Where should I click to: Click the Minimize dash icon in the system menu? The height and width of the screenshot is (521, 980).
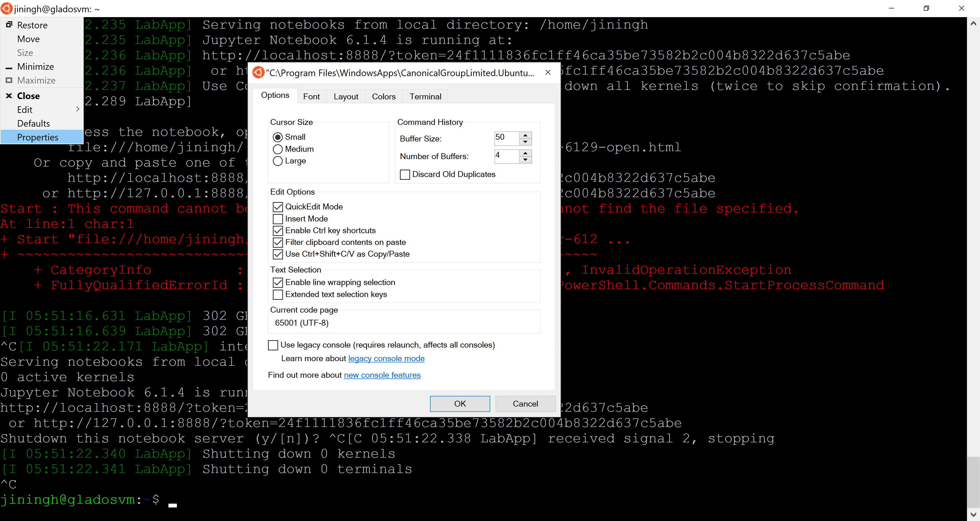pyautogui.click(x=9, y=68)
